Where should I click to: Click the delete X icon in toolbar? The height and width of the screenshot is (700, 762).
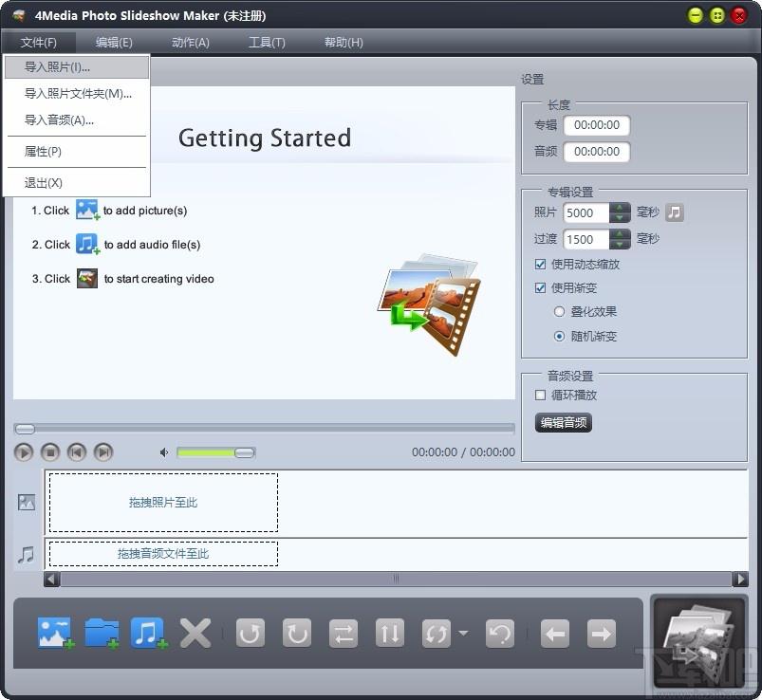pyautogui.click(x=195, y=633)
